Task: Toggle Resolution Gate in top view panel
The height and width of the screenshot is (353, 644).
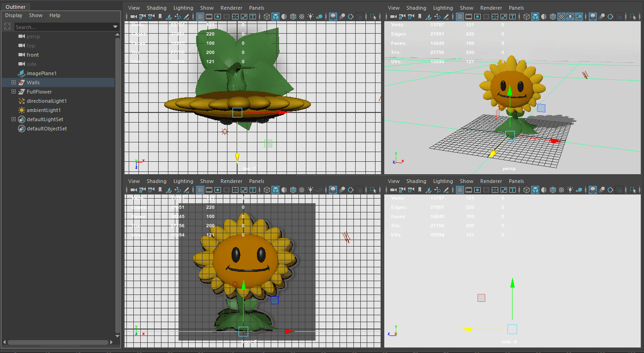Action: [218, 17]
